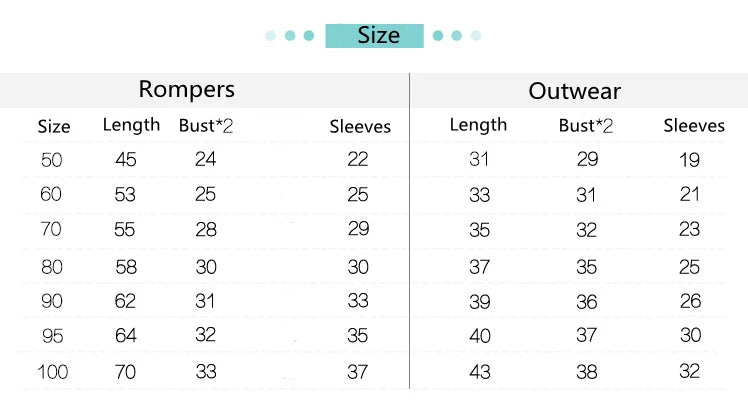Click the Rompers Sleeves column header
The width and height of the screenshot is (748, 406).
360,127
